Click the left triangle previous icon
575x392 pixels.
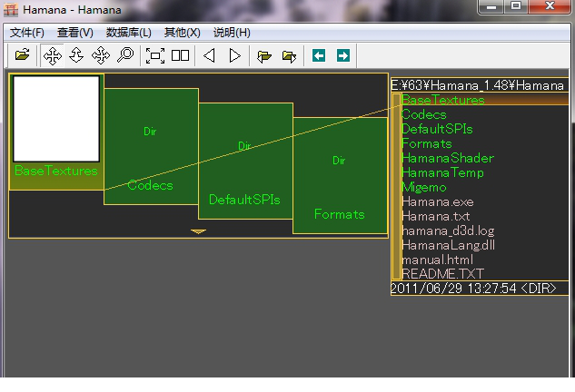tap(210, 55)
